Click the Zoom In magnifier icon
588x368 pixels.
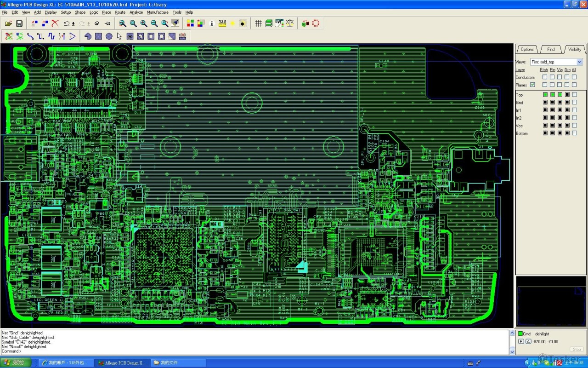point(144,23)
